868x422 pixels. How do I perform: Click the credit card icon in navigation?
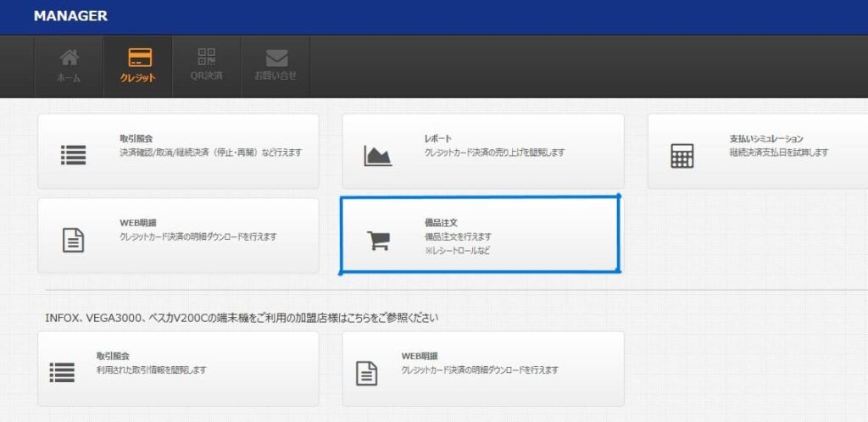coord(140,58)
